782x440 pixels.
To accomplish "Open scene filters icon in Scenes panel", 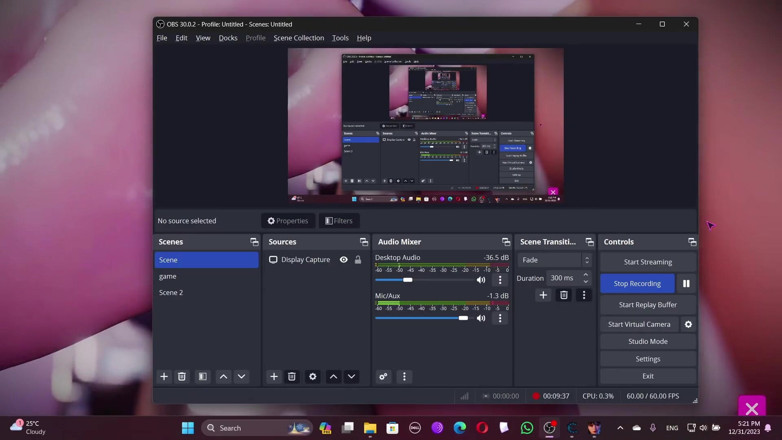I will coord(202,377).
